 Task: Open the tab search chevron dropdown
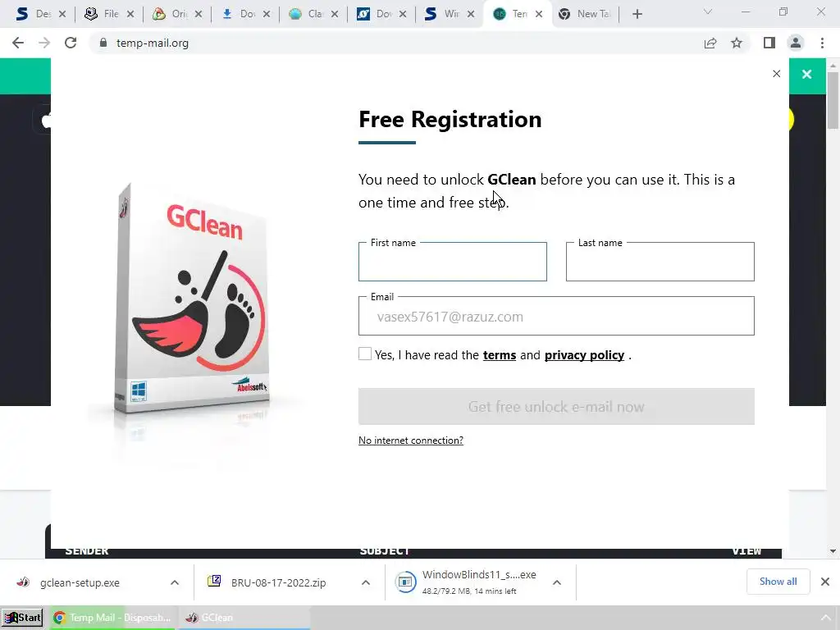click(x=708, y=11)
